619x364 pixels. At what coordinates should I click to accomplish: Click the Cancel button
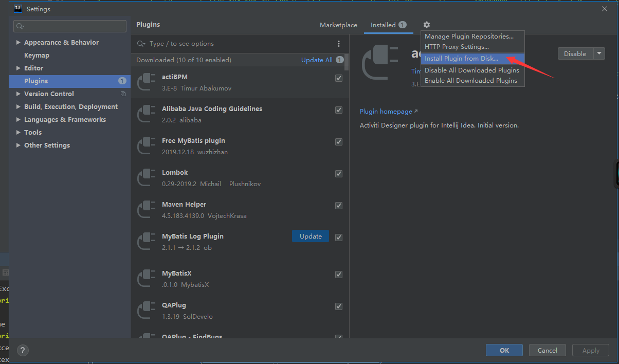[x=548, y=350]
